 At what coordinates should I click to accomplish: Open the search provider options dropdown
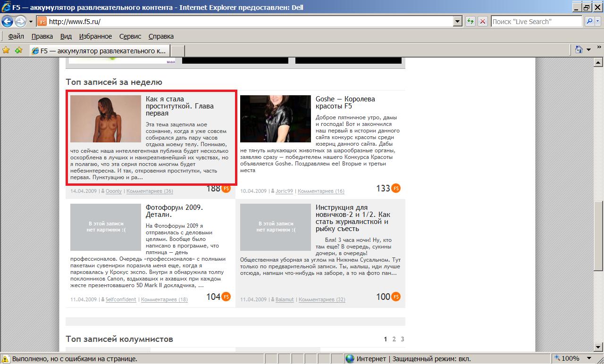[x=599, y=21]
